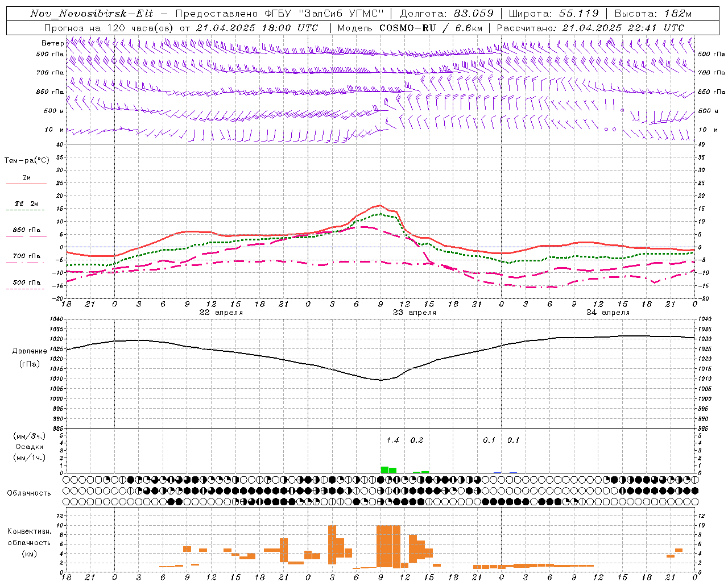Click the Ветер wind panel label
728x582 pixels.
(x=53, y=43)
